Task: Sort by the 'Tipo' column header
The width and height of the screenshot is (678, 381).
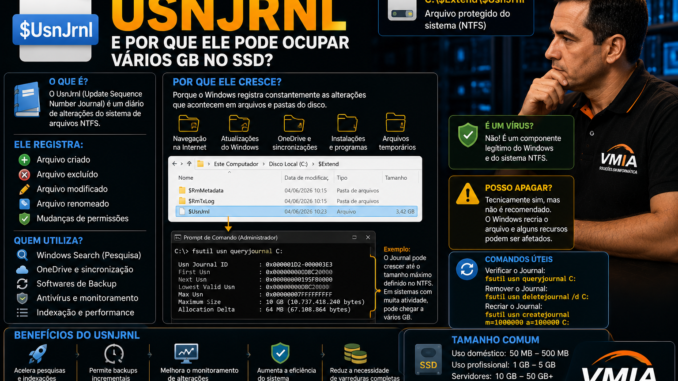Action: click(x=342, y=178)
